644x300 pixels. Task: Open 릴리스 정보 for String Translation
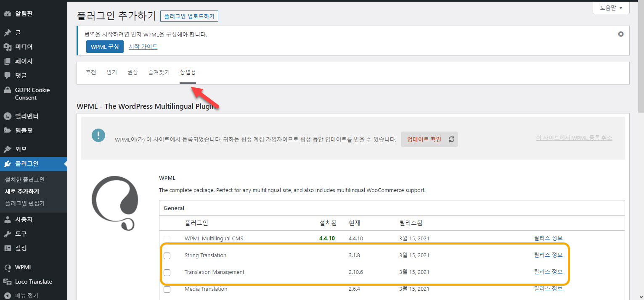(x=548, y=255)
